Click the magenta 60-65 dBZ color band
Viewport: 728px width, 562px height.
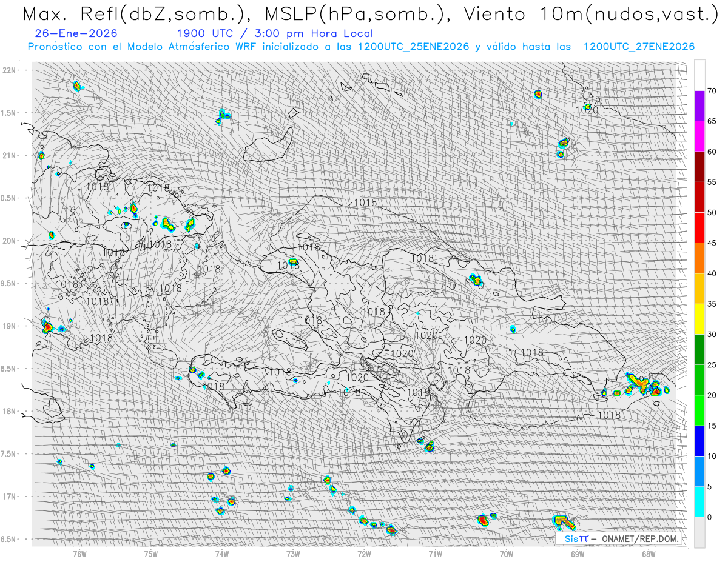(699, 136)
